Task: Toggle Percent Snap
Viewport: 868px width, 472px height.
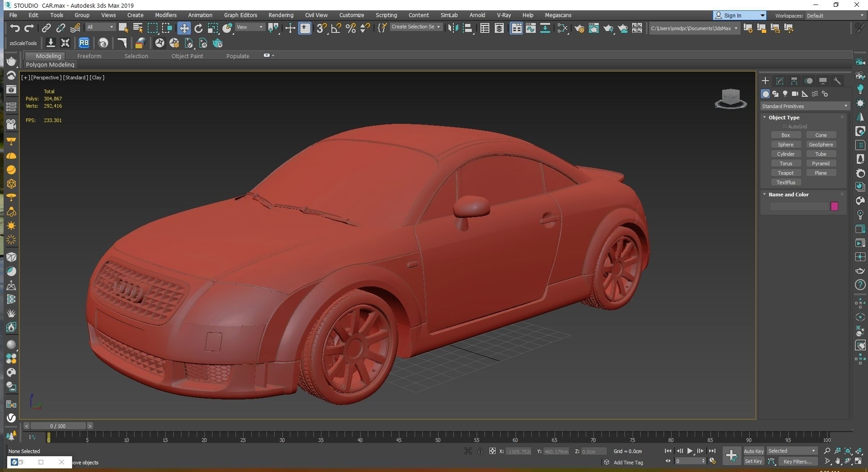Action: pyautogui.click(x=350, y=28)
